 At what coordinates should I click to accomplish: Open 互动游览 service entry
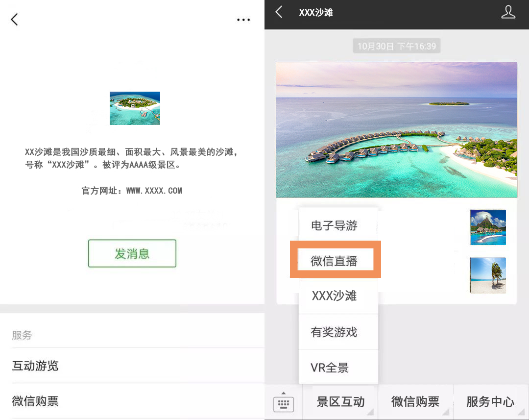pyautogui.click(x=35, y=366)
